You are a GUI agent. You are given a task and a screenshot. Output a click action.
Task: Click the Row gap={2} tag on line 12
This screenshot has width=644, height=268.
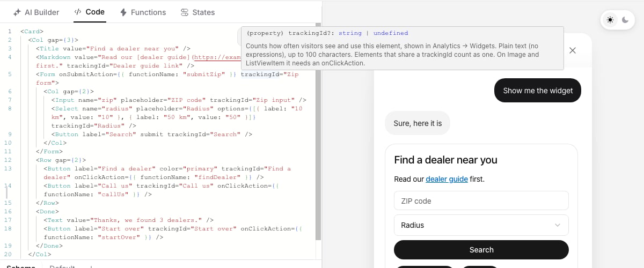[61, 160]
